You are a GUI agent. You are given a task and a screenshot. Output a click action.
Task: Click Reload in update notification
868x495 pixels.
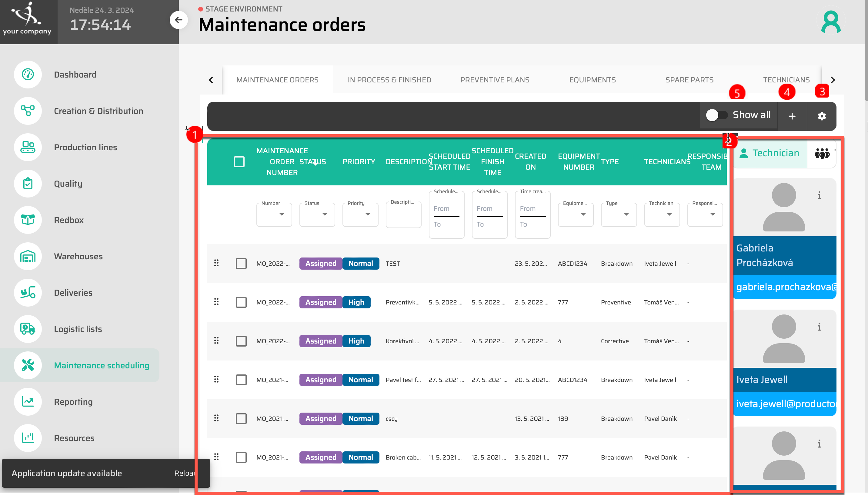pos(184,473)
